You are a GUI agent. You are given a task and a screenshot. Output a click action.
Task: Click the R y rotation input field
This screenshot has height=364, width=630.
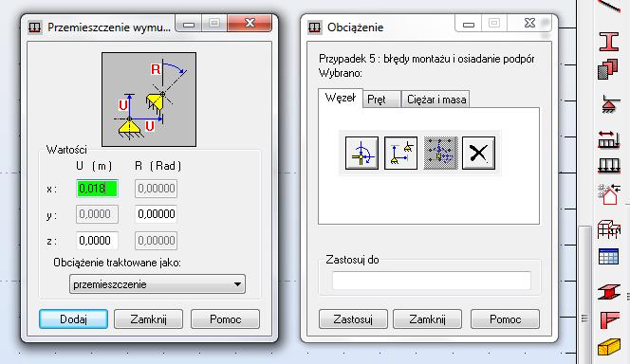pos(156,214)
